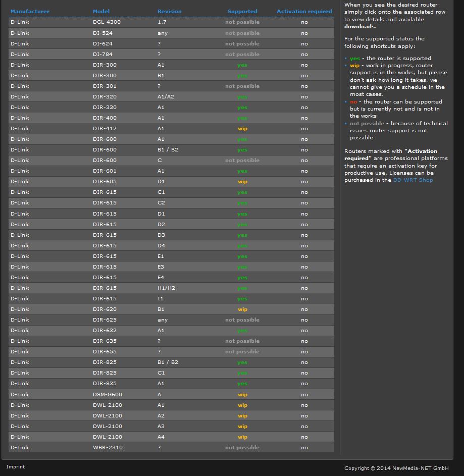This screenshot has width=464, height=476.
Task: Select the DIR-632 model cell
Action: [105, 331]
